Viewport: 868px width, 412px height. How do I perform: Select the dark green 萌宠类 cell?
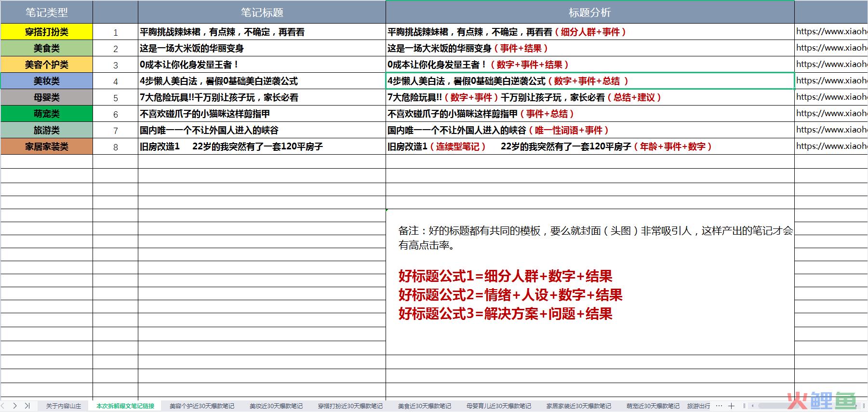(47, 114)
